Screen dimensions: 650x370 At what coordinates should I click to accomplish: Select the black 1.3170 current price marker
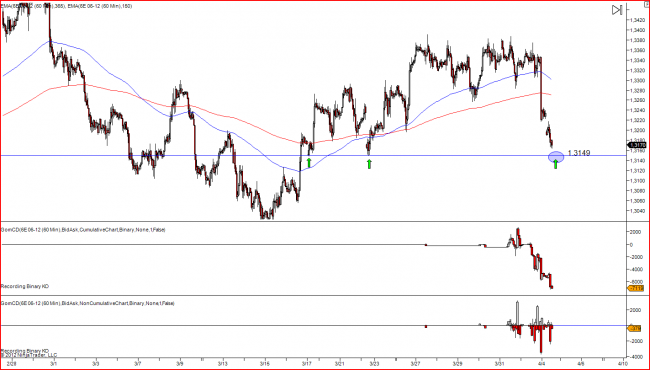[636, 145]
